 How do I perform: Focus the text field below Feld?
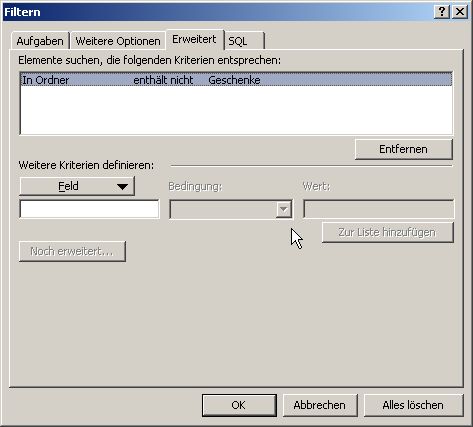click(89, 209)
